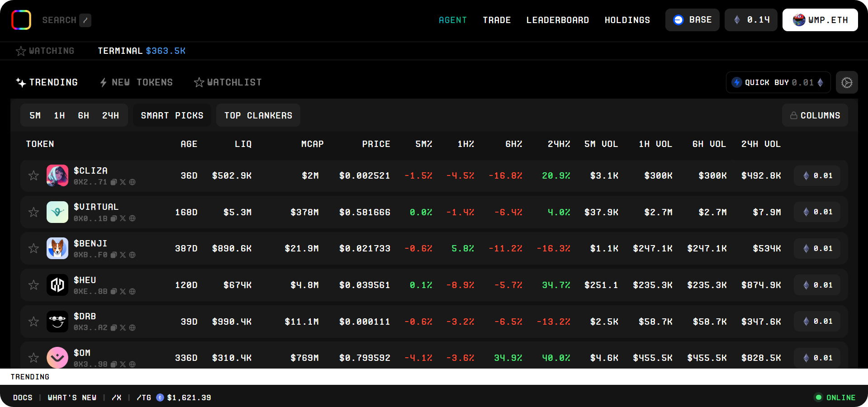Select the Smart Picks filter

(172, 116)
